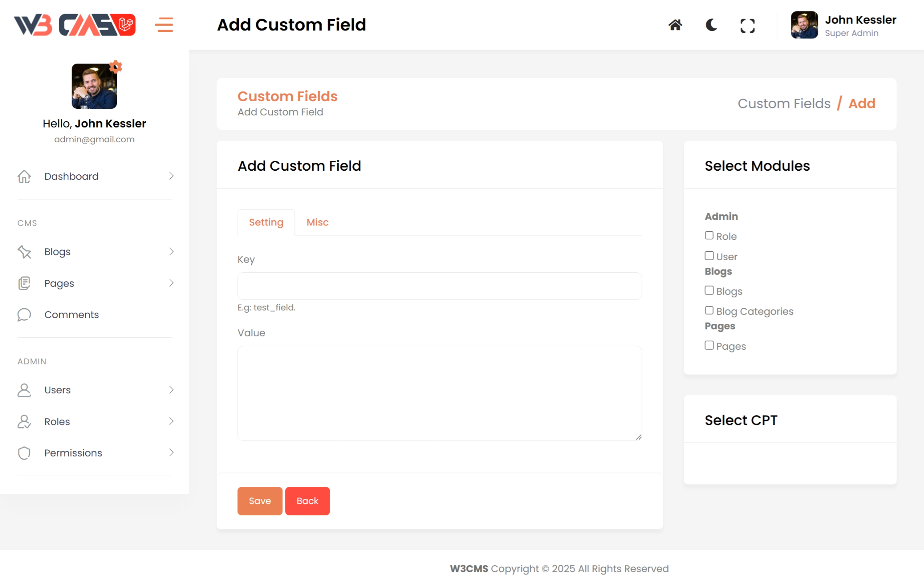Viewport: 924px width, 588px height.
Task: Toggle dark mode moon icon
Action: [711, 25]
